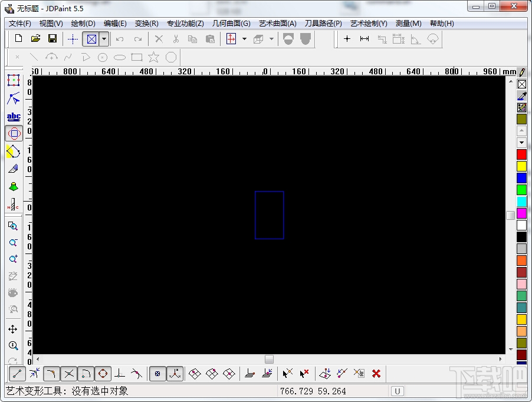
Task: Select the rectangle selection tool in left sidebar
Action: [x=14, y=80]
